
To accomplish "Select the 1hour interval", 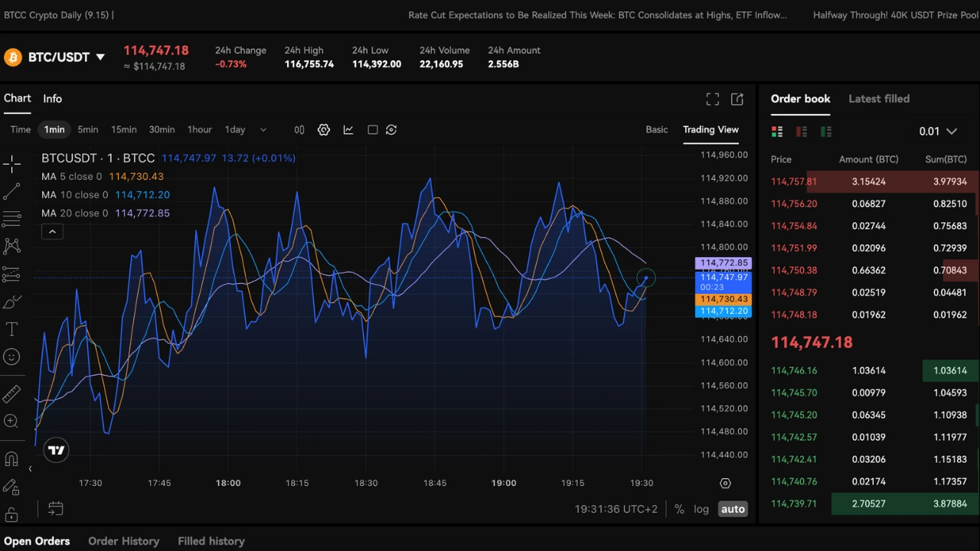I will [200, 130].
